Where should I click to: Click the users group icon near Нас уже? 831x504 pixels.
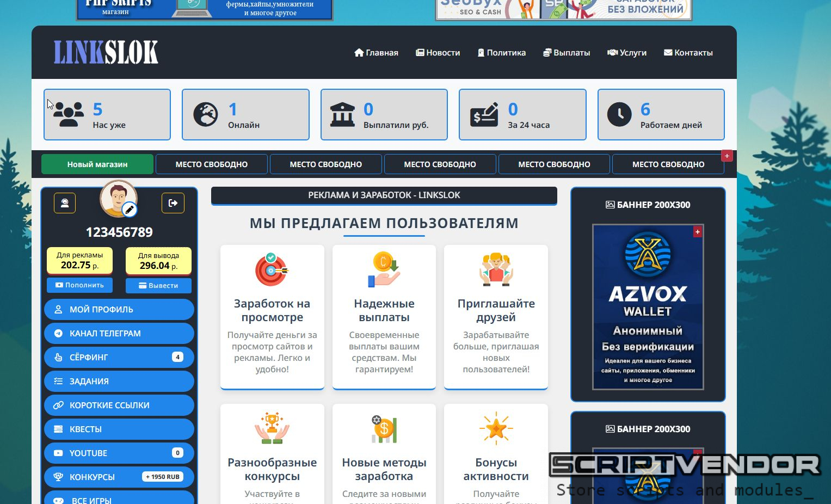pos(69,114)
